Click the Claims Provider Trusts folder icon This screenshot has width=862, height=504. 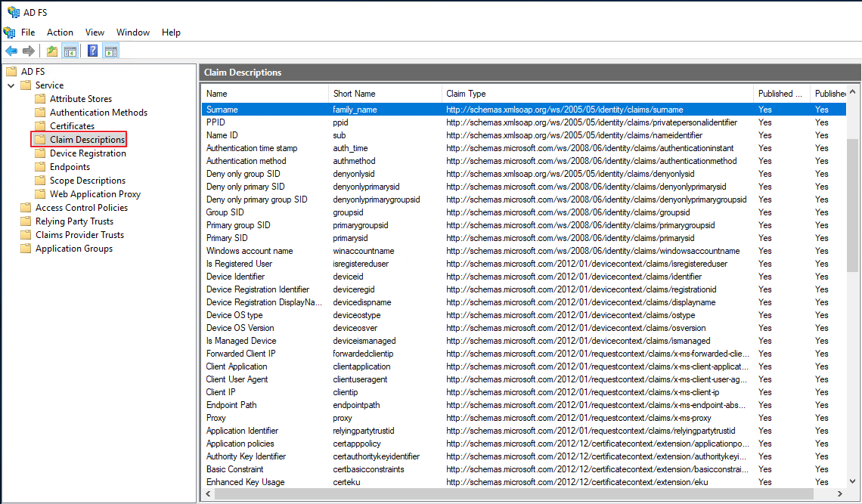[x=26, y=235]
